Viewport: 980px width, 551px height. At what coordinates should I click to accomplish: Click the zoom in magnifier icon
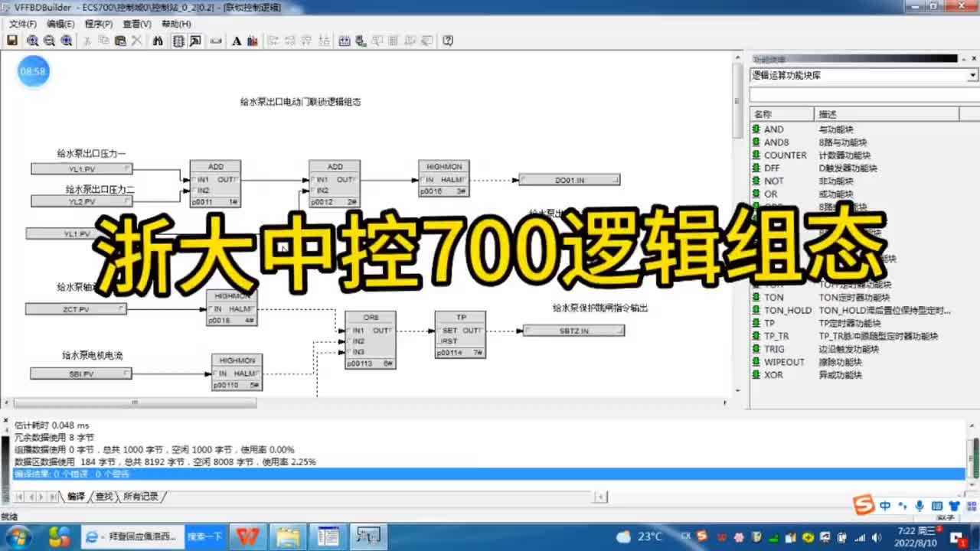tap(33, 41)
